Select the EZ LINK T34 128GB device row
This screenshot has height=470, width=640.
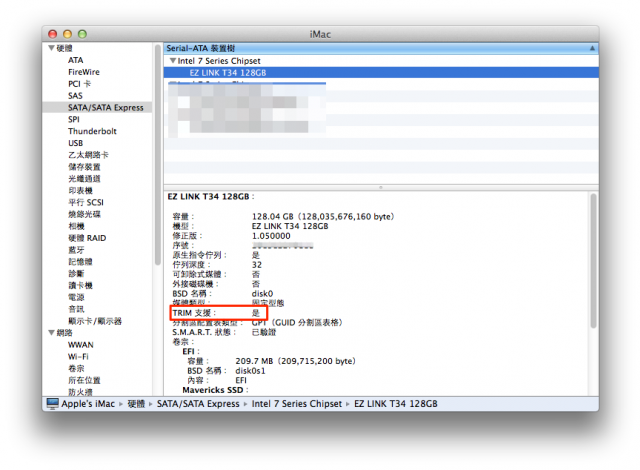[x=381, y=73]
